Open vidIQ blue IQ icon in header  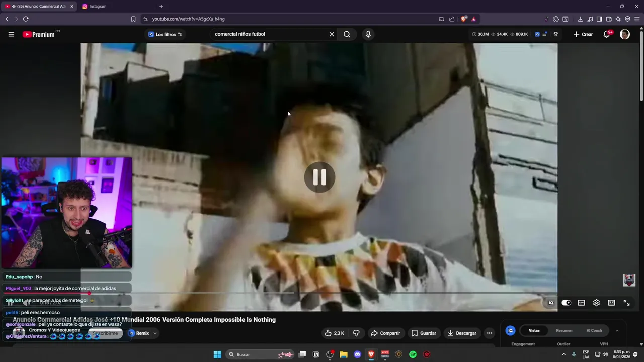(537, 34)
